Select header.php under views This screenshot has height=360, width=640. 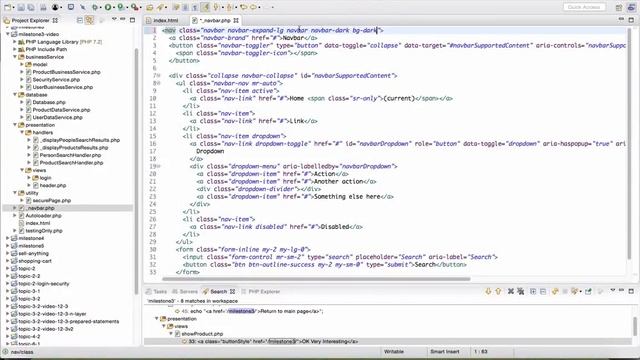(53, 185)
